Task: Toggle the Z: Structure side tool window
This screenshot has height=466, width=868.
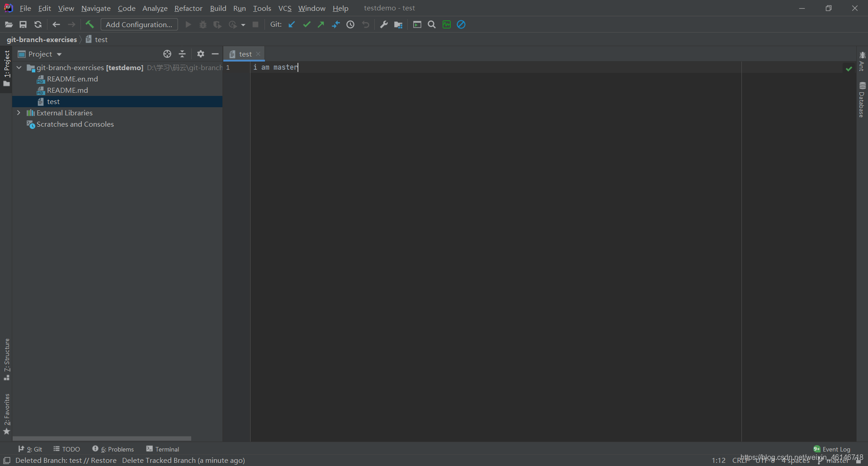Action: [6, 359]
